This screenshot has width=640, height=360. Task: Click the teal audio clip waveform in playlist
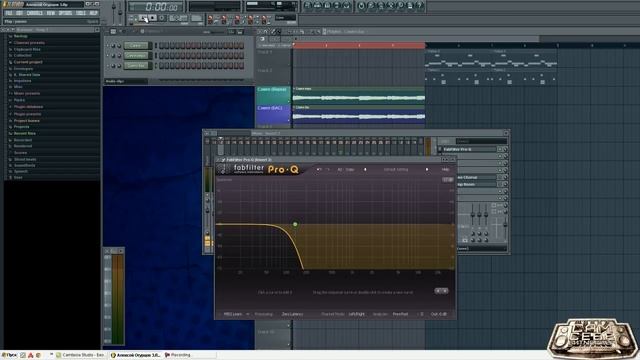point(359,98)
